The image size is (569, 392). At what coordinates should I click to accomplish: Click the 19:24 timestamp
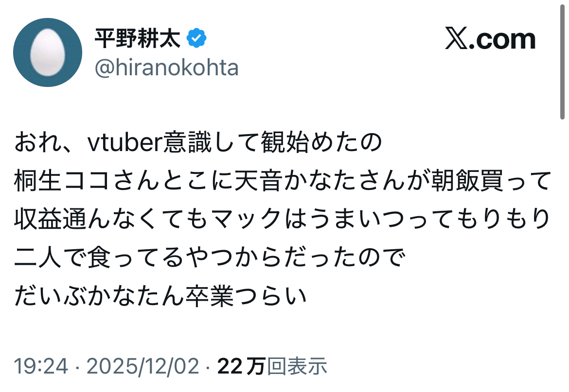pos(40,367)
